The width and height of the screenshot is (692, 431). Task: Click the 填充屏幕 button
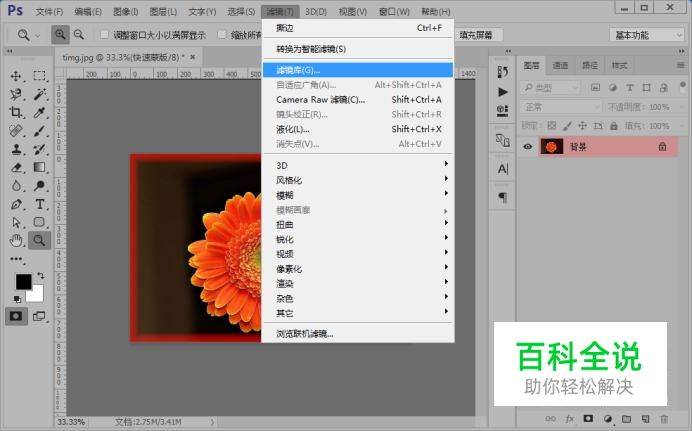click(478, 35)
